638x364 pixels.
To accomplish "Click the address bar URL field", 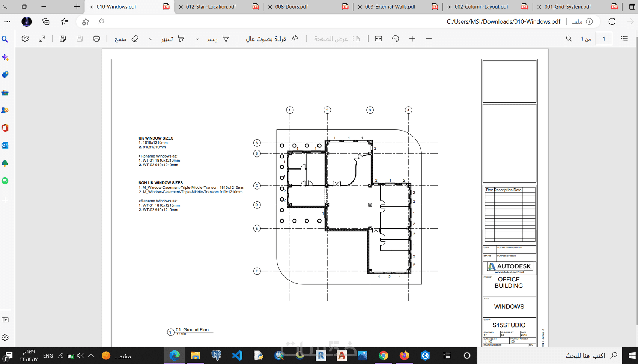I will pos(504,21).
